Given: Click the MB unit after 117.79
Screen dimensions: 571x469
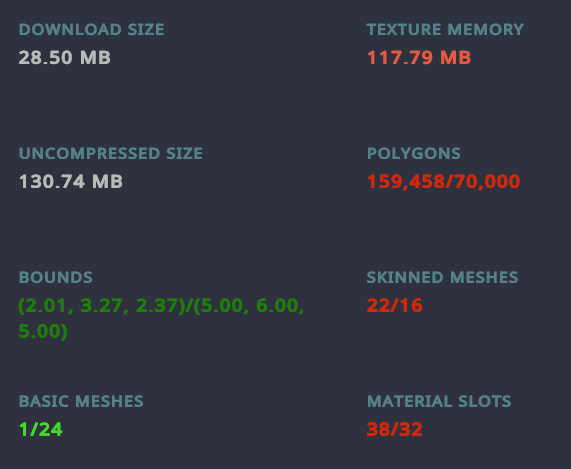Looking at the screenshot, I should 456,58.
